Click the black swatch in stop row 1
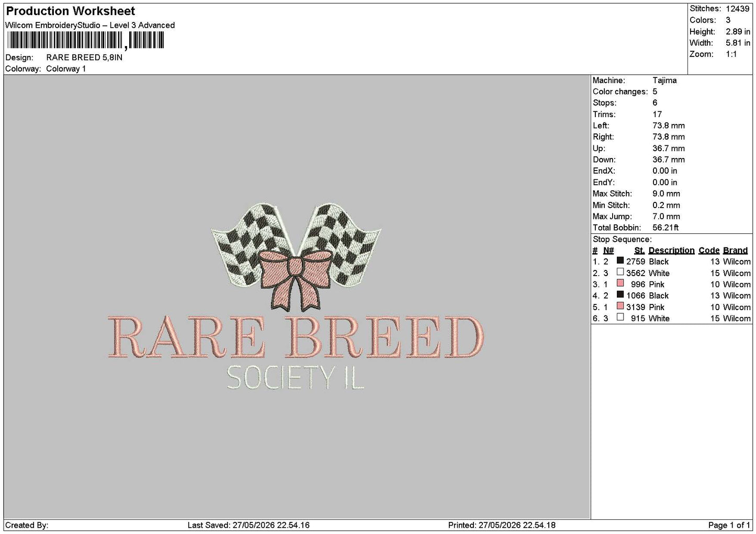Viewport: 756px width, 534px height. click(x=620, y=260)
